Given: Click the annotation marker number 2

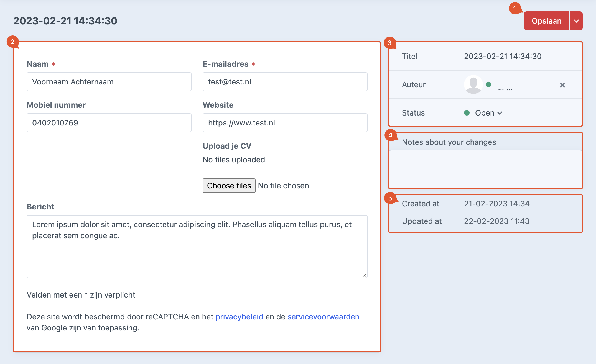Looking at the screenshot, I should 12,42.
